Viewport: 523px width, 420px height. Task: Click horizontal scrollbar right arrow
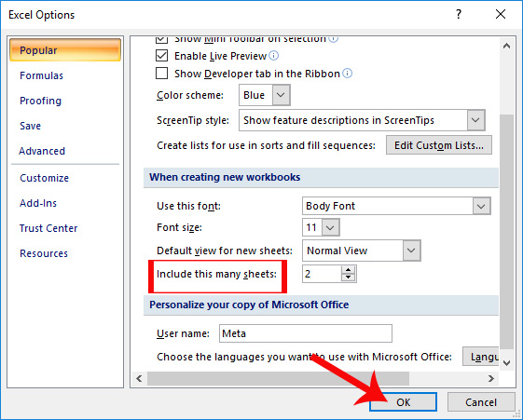click(491, 379)
